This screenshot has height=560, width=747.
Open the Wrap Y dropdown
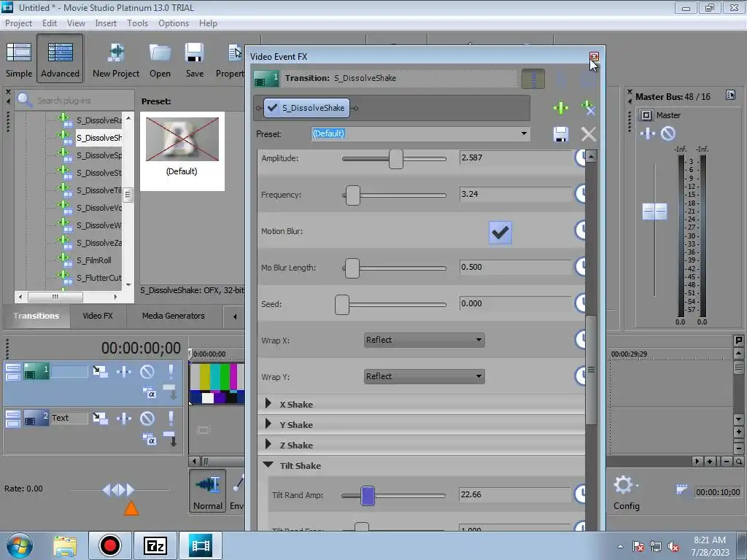point(424,377)
